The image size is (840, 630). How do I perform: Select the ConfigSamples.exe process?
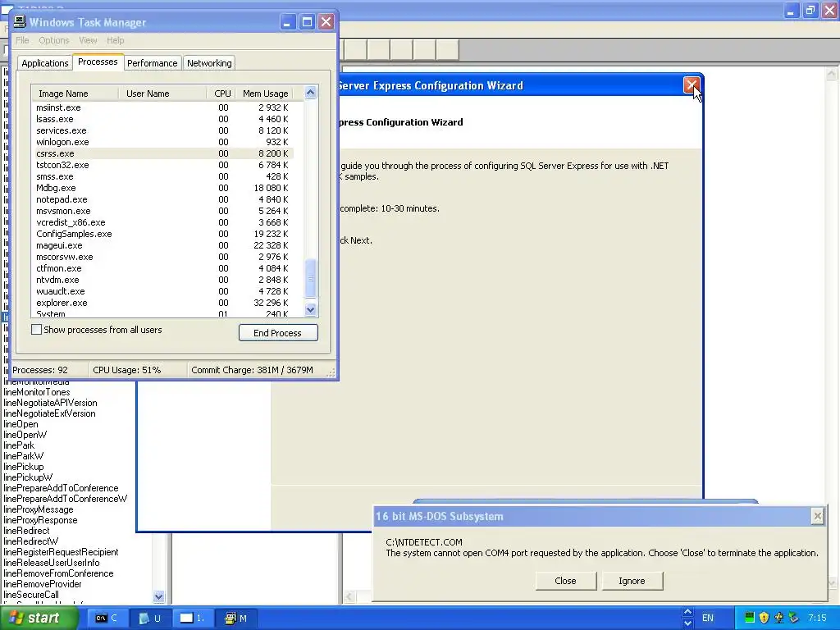pyautogui.click(x=162, y=234)
